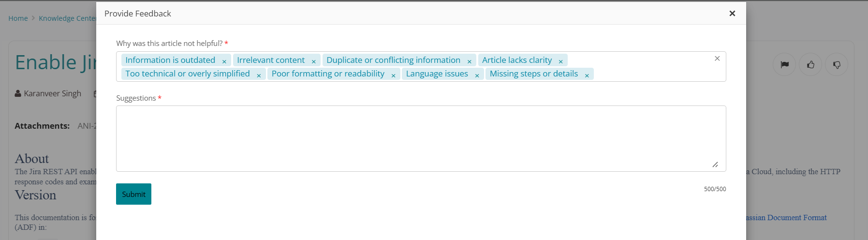Go to Home breadcrumb link
Viewport: 868px width, 240px height.
pos(18,18)
